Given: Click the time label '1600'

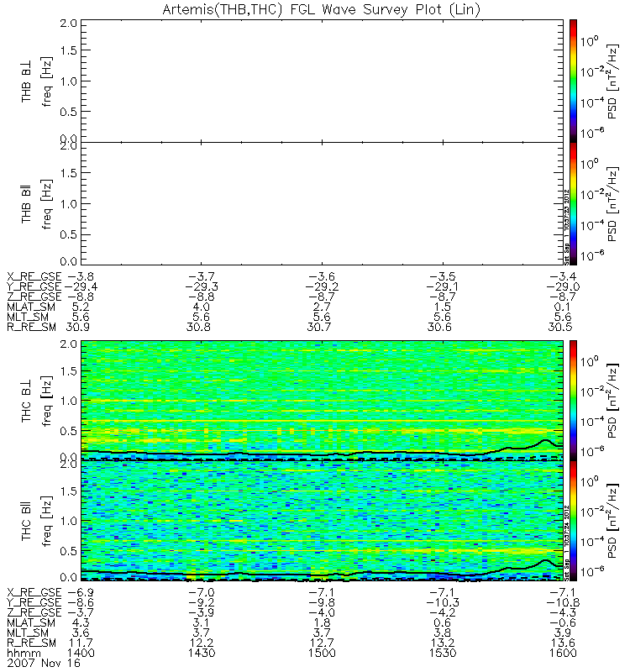Looking at the screenshot, I should click(x=563, y=653).
